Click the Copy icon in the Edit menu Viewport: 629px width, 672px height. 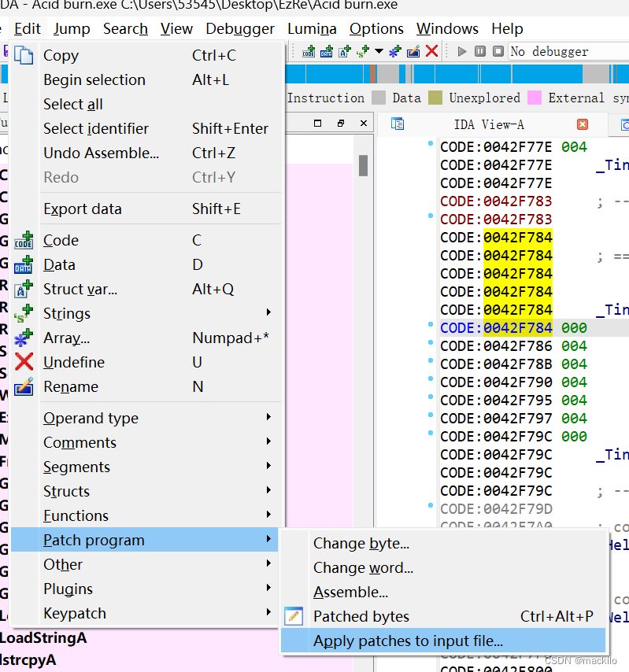[x=23, y=55]
